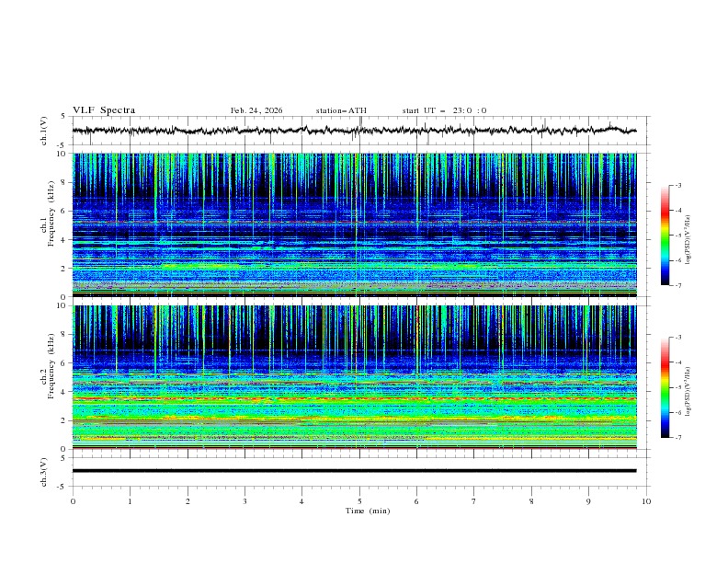Click the "ch.1(V)" waveform axis label

point(44,131)
